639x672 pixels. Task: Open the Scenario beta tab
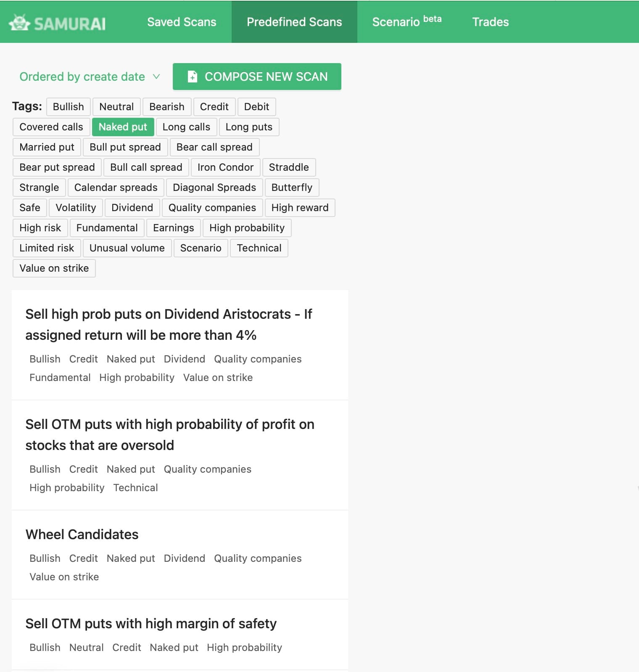coord(407,22)
